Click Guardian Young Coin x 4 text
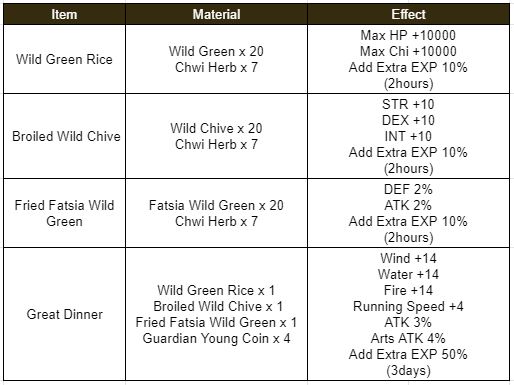The height and width of the screenshot is (385, 514). [216, 338]
